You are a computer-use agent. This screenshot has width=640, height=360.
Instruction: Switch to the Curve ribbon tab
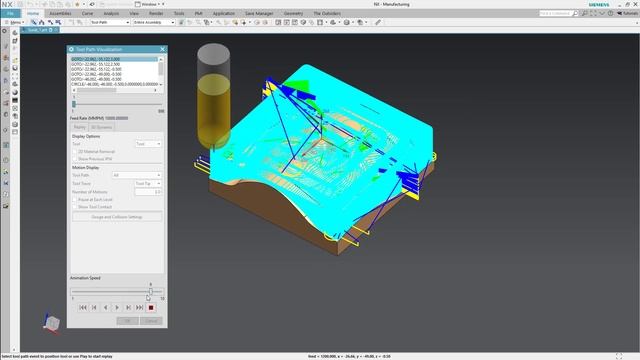(87, 13)
